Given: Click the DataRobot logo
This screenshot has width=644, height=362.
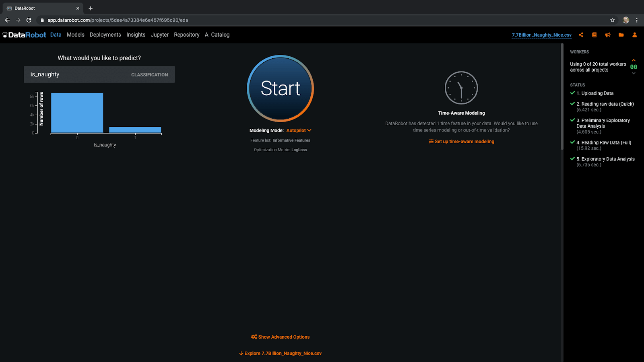Looking at the screenshot, I should (25, 35).
